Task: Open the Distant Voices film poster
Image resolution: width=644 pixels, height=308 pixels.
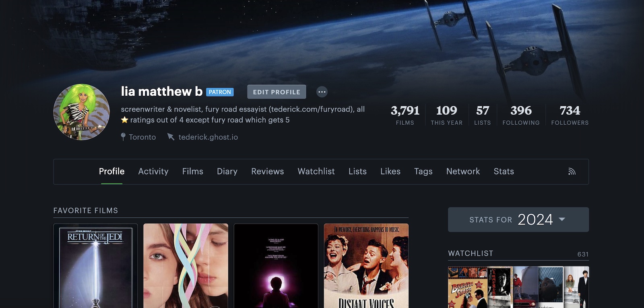Action: (x=366, y=266)
